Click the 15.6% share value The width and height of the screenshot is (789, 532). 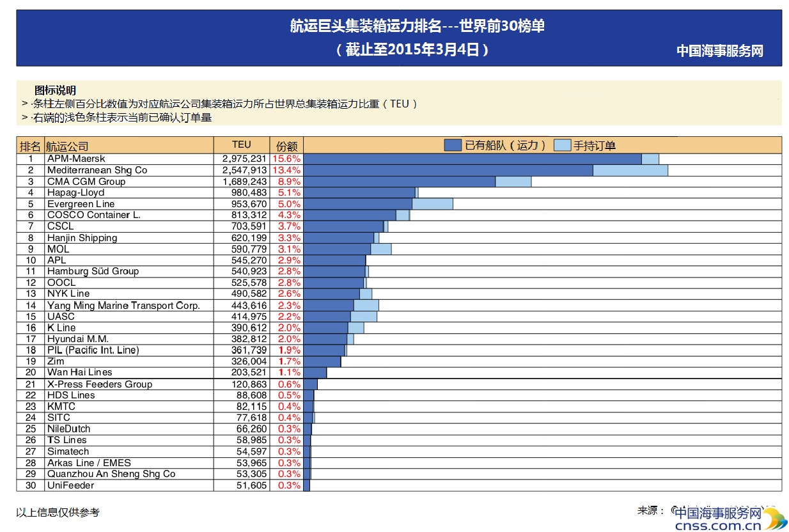286,159
